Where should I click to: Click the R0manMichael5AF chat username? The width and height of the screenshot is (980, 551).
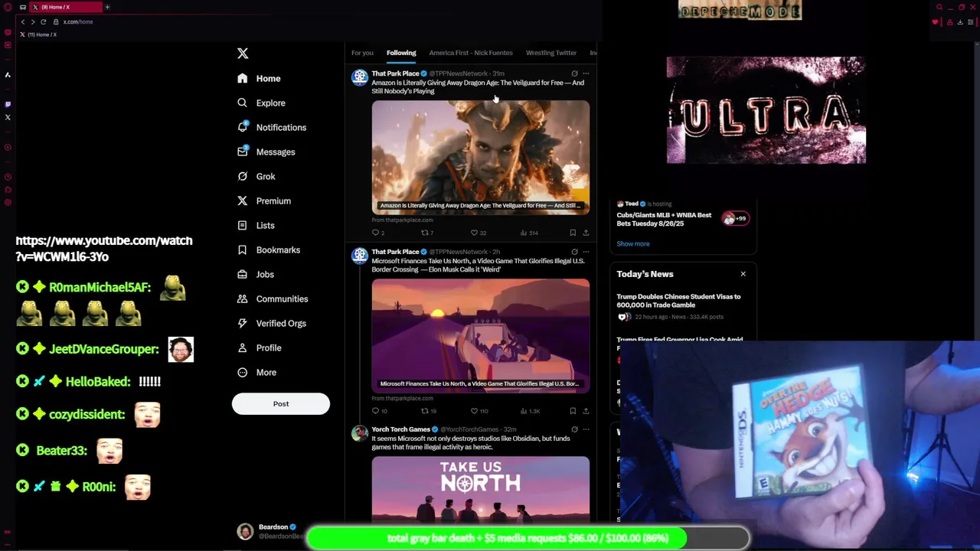(x=100, y=288)
